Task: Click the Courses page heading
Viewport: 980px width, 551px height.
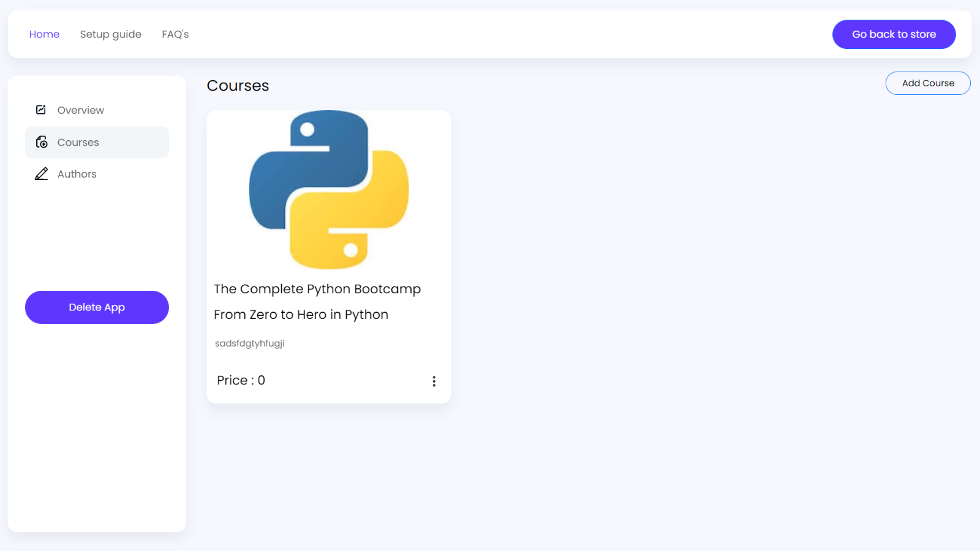Action: 238,85
